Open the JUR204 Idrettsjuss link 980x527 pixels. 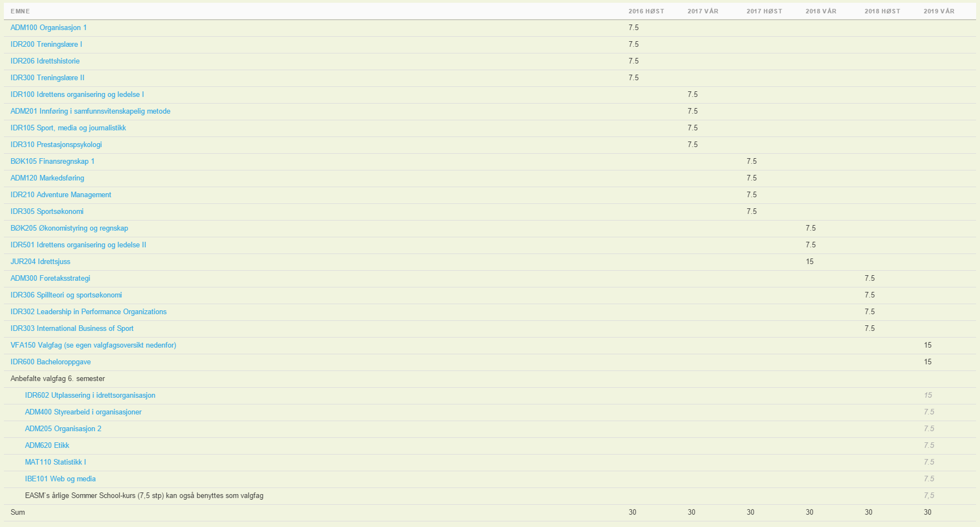40,262
